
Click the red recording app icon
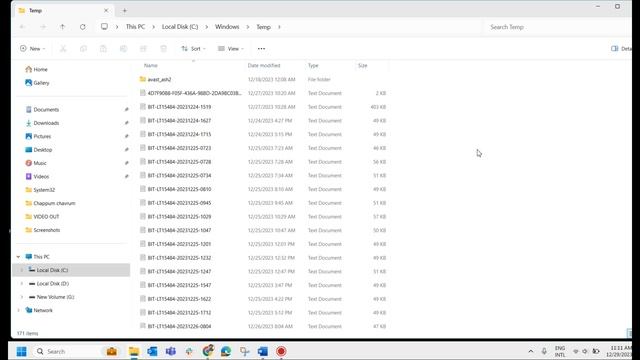281,351
